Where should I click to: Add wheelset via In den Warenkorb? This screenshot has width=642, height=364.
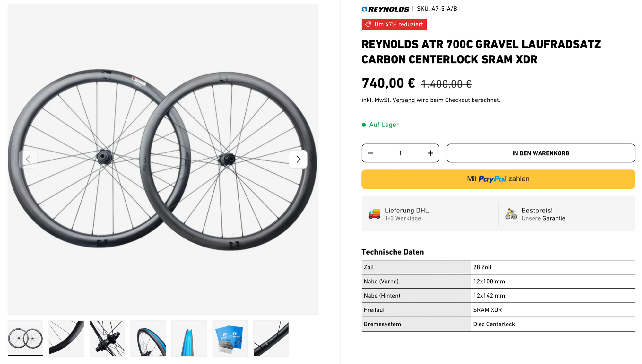click(541, 153)
